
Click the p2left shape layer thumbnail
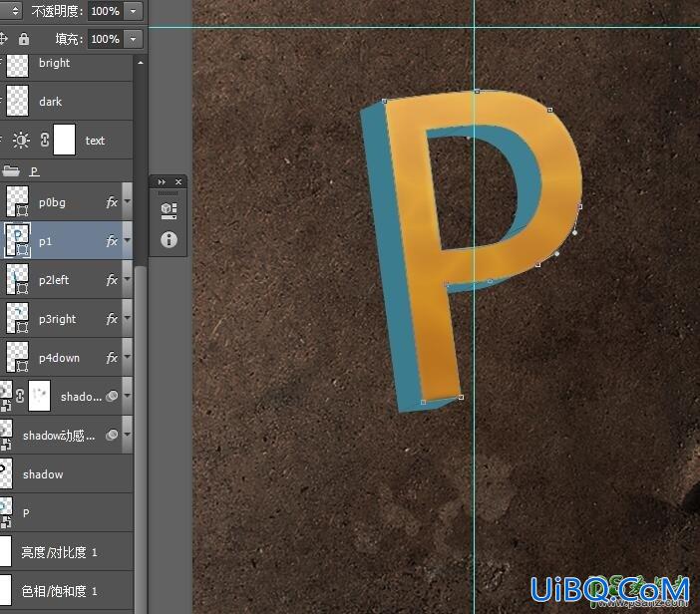(17, 279)
